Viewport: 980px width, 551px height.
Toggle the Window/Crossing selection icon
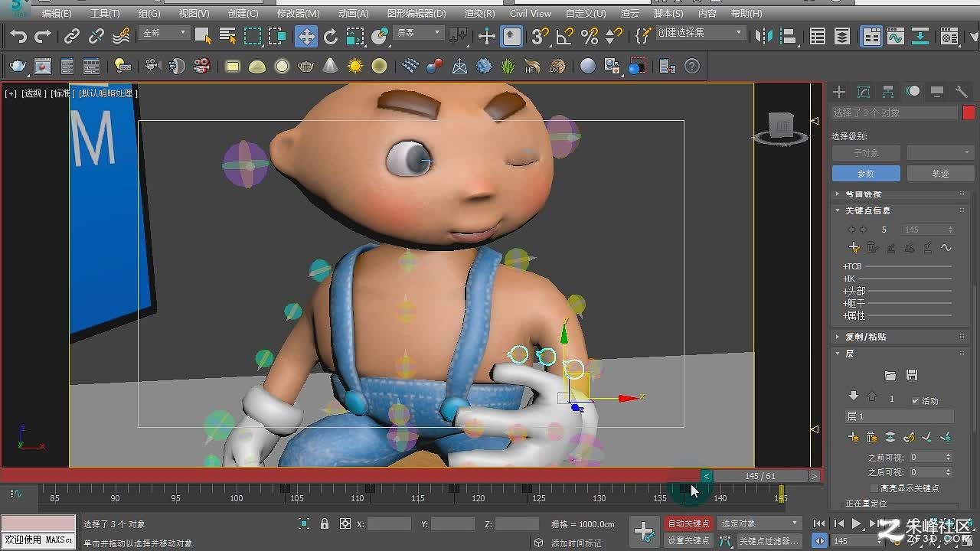click(277, 36)
